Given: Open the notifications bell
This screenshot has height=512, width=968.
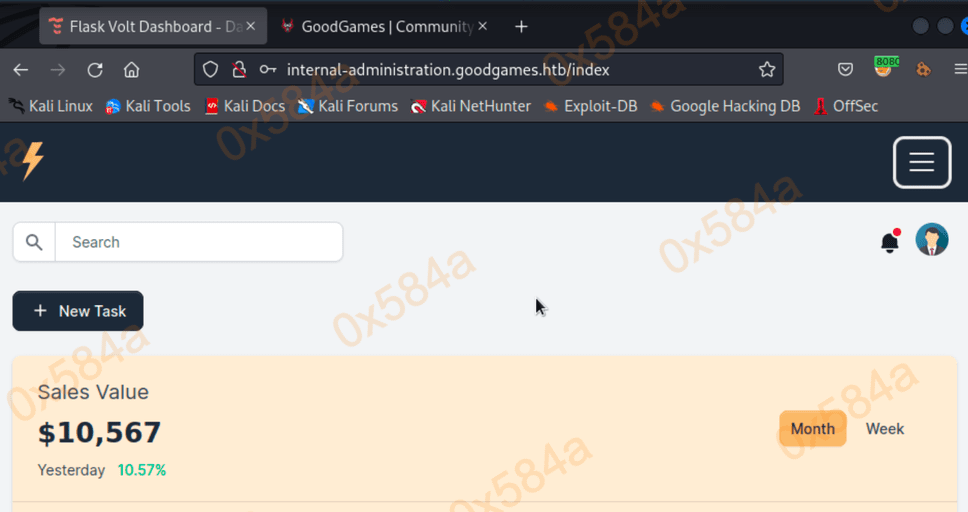Looking at the screenshot, I should [x=889, y=242].
